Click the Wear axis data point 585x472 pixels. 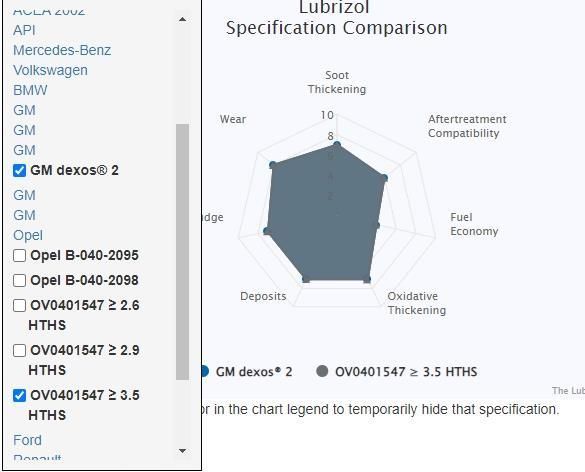coord(273,165)
